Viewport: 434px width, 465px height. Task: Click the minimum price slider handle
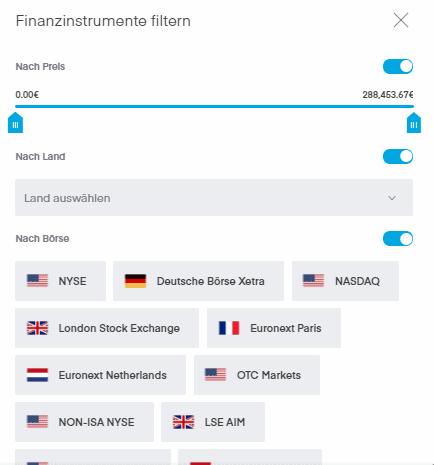pyautogui.click(x=15, y=123)
